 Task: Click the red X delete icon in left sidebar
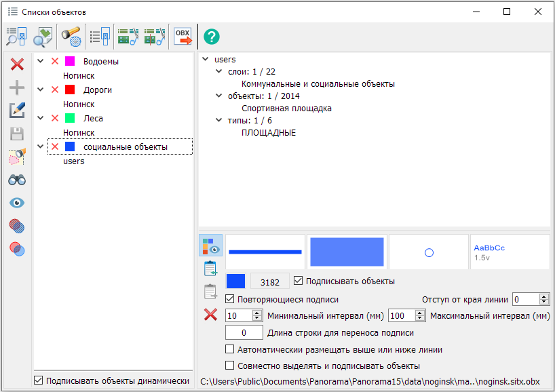pos(17,64)
